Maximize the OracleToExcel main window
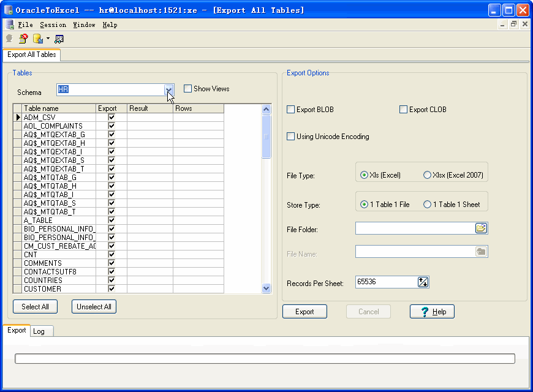Screen dimensions: 533x392 click(x=508, y=10)
